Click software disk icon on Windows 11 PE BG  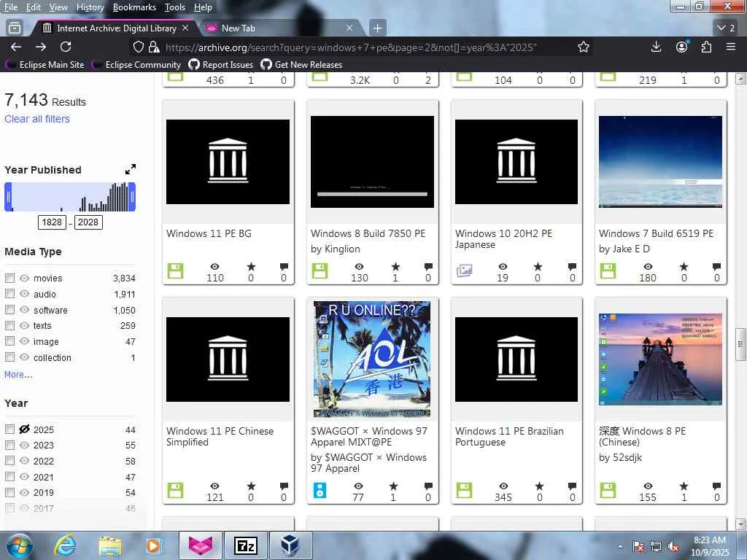tap(175, 271)
